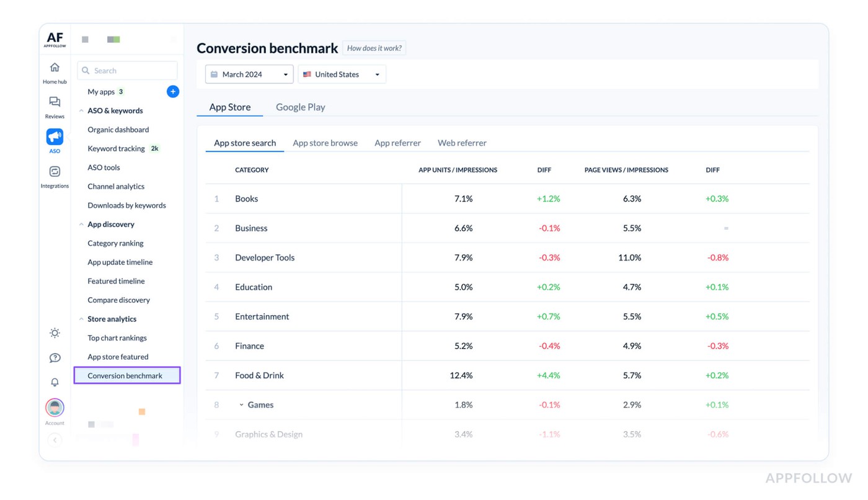
Task: Open notifications via the bell icon
Action: (55, 382)
